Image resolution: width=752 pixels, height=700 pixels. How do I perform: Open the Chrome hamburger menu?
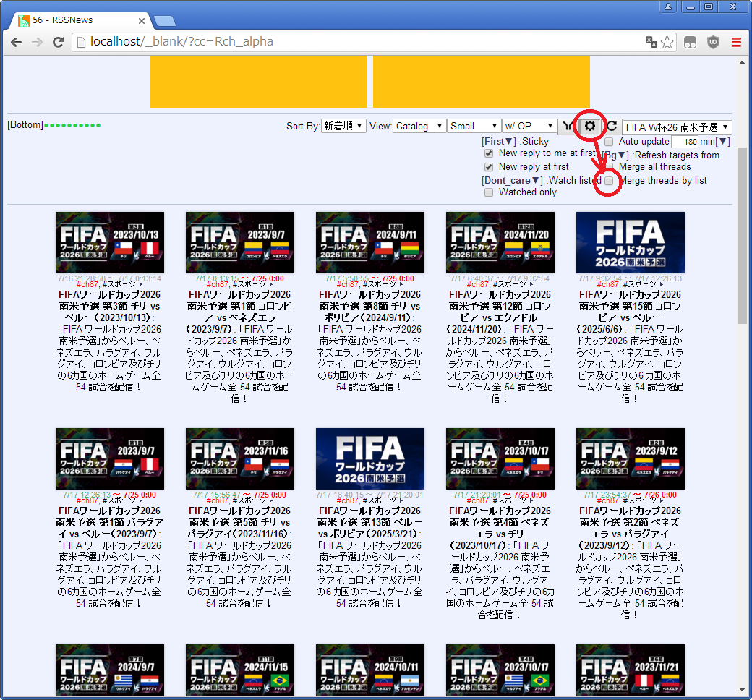737,42
